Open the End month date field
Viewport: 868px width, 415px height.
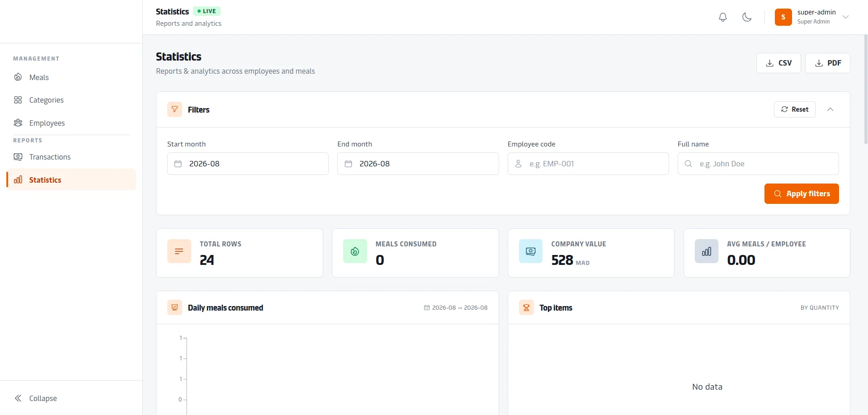click(x=418, y=164)
